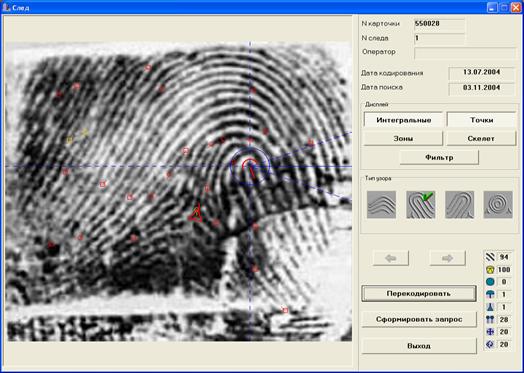Click the blue crosshair circle icon
524x373 pixels.
[490, 332]
